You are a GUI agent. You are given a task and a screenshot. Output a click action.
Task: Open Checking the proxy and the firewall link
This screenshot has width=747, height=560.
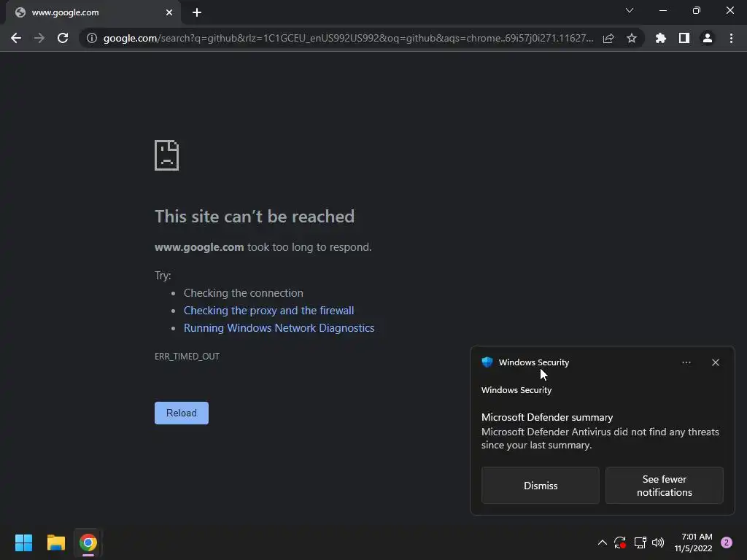coord(268,311)
